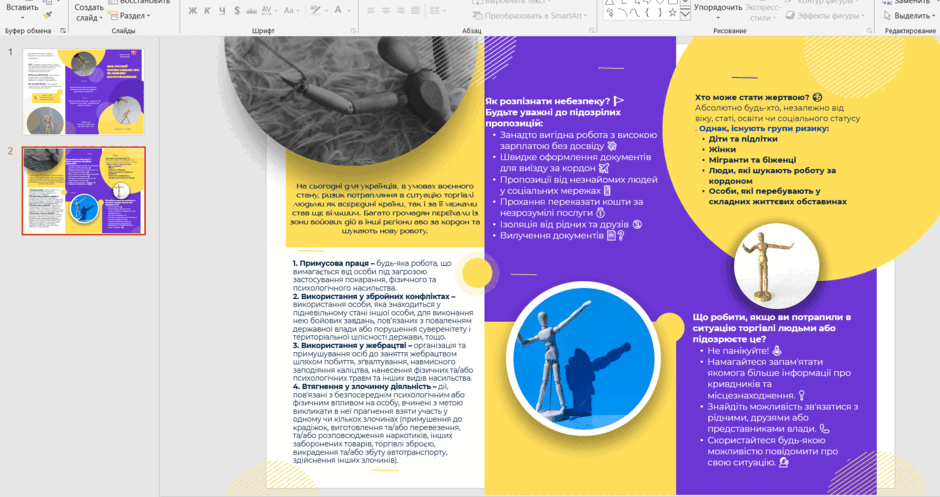
Task: Open the Буфер обмена dialog launcher
Action: [63, 30]
